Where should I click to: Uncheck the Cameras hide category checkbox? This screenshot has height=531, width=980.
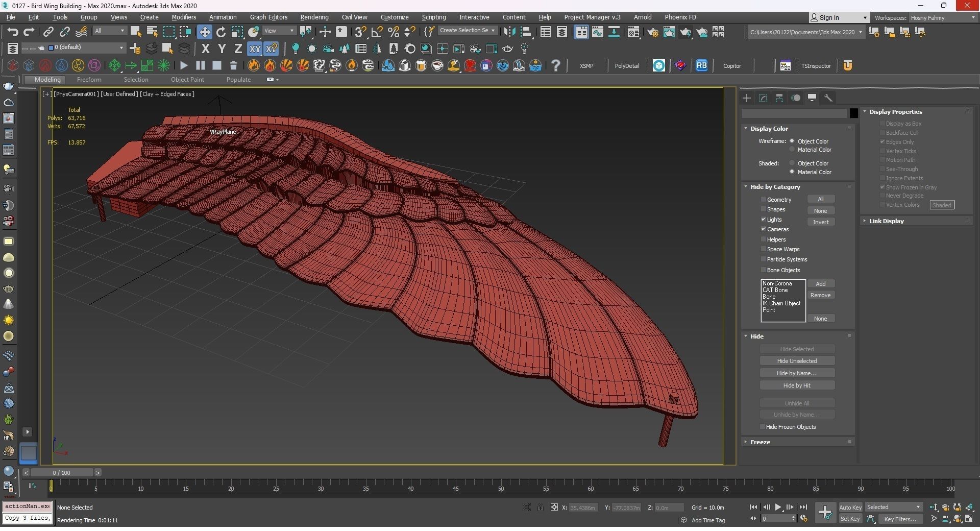(764, 229)
